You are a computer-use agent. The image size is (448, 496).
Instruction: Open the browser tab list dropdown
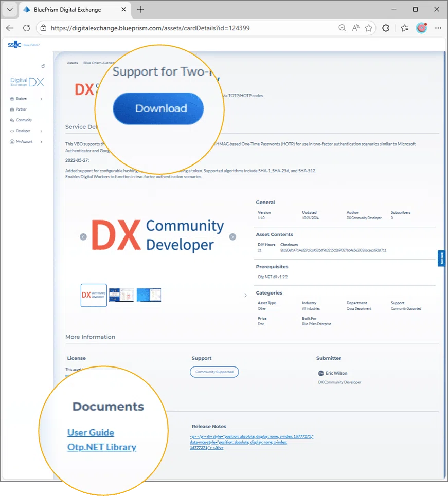pos(10,9)
